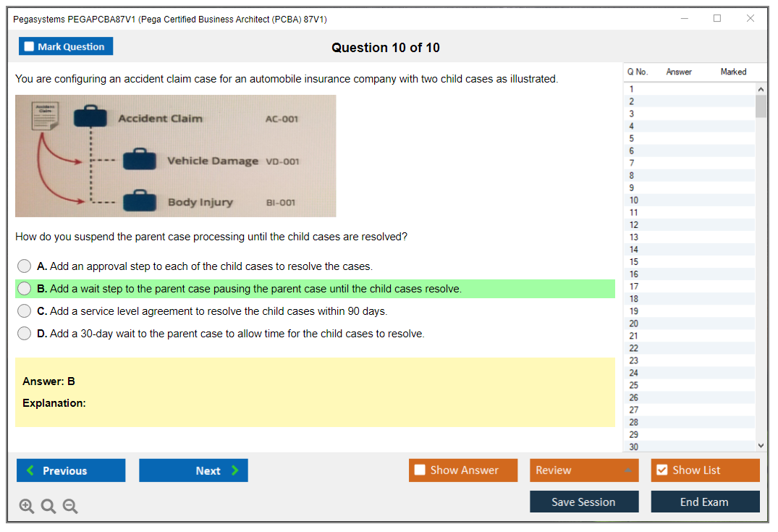Click the reset zoom magnifier icon
The image size is (778, 532).
(x=48, y=507)
